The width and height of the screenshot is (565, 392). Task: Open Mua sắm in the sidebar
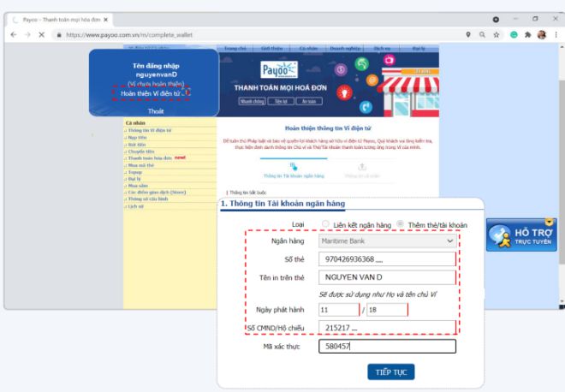point(138,186)
